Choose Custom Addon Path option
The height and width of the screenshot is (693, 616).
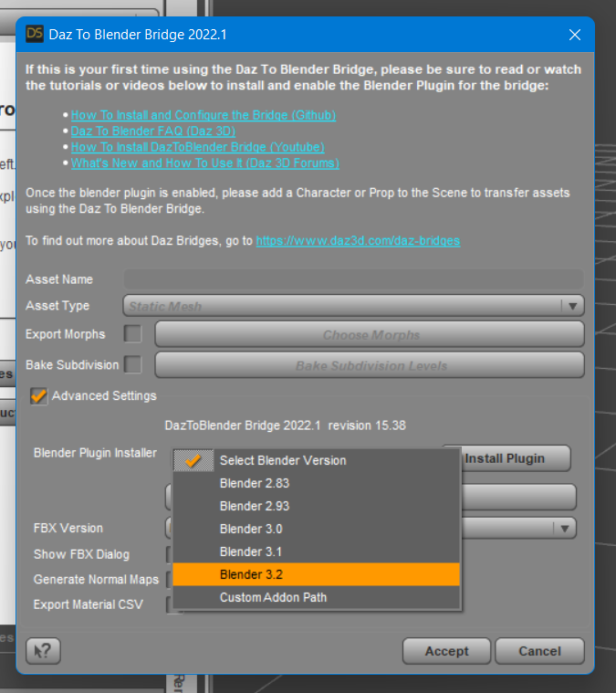tap(316, 597)
